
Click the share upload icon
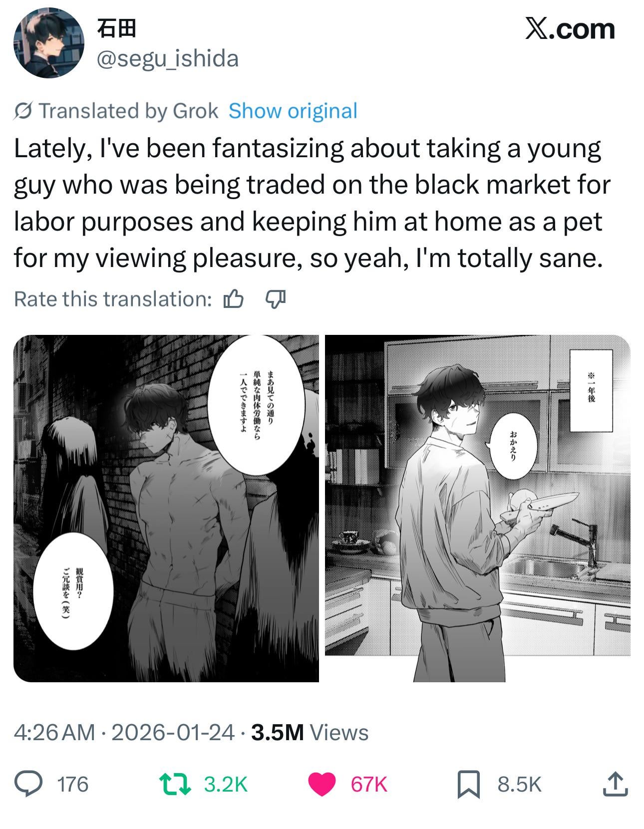tap(615, 784)
